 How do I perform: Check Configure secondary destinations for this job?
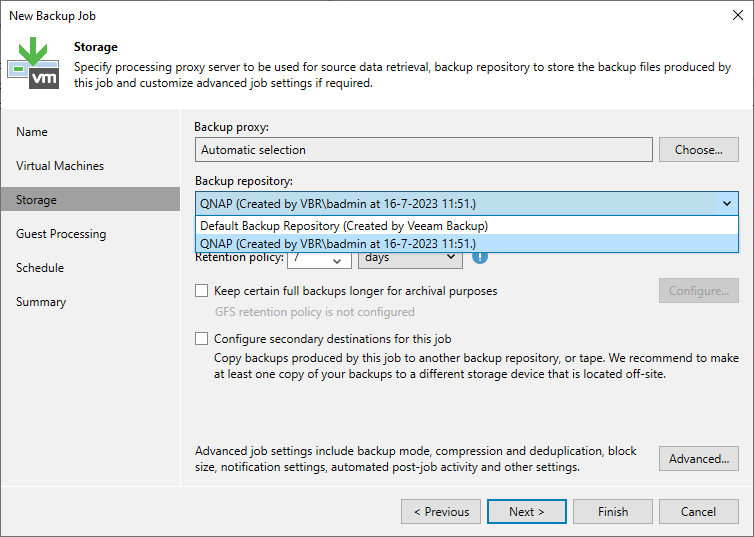[x=201, y=339]
